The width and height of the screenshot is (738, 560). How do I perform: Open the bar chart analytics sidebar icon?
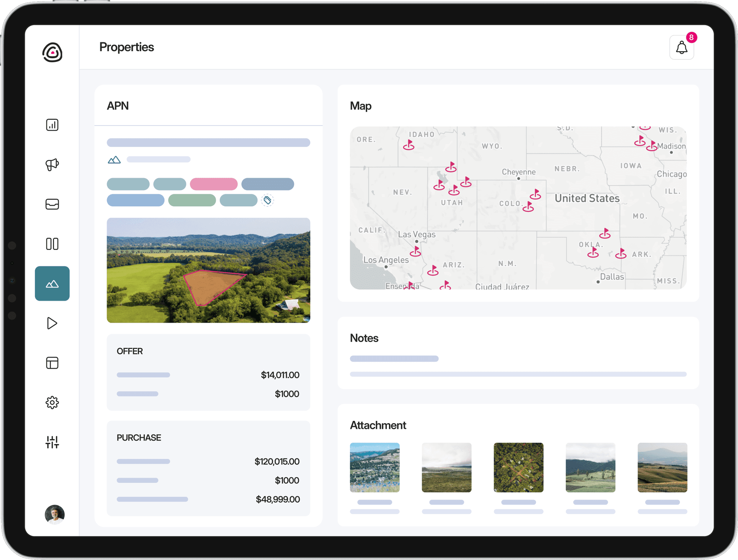point(52,125)
